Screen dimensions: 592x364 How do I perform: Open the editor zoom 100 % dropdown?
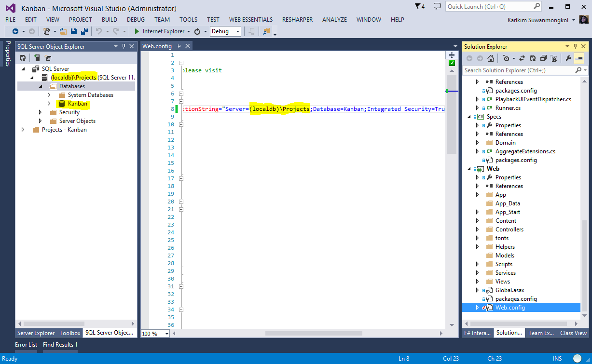pos(155,333)
